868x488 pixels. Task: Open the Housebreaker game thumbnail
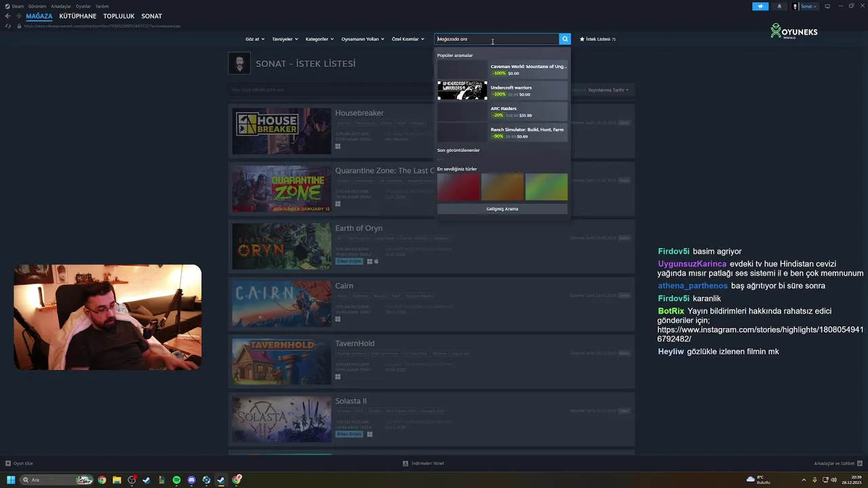click(281, 131)
